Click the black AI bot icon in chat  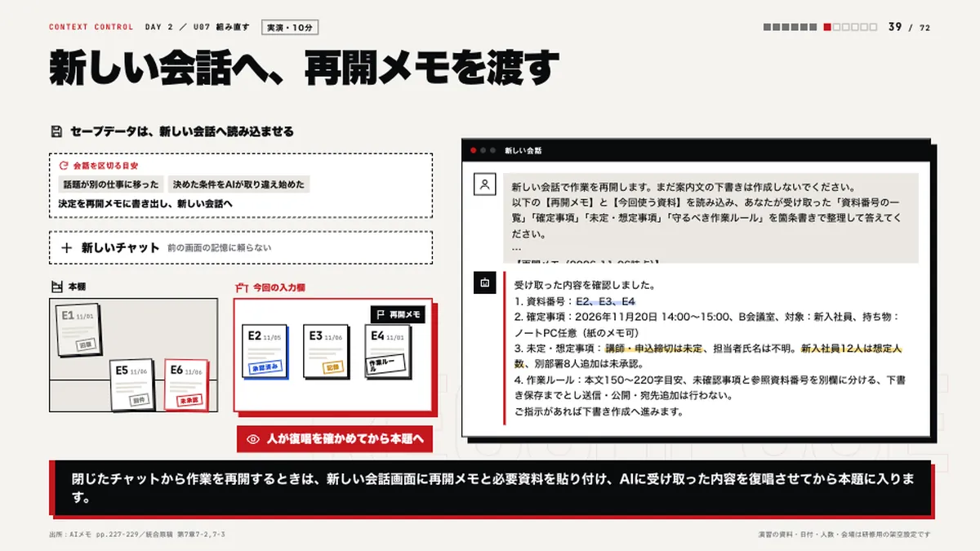pyautogui.click(x=484, y=282)
